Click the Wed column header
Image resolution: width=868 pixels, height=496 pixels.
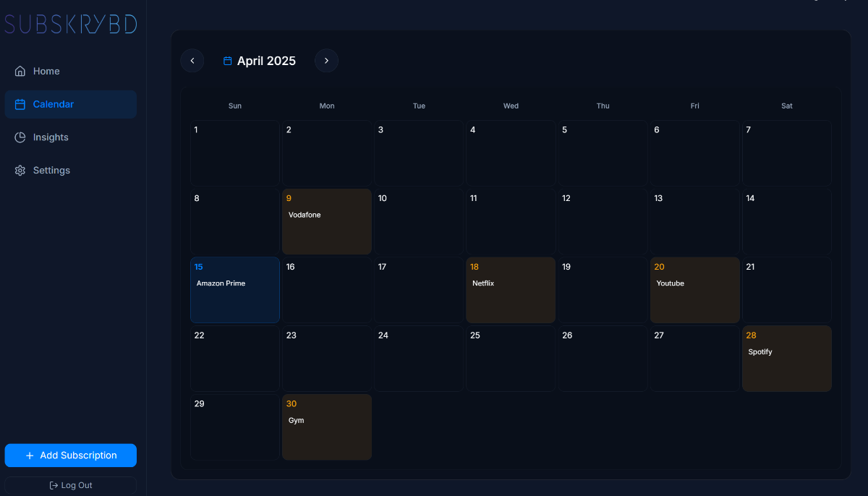[511, 106]
